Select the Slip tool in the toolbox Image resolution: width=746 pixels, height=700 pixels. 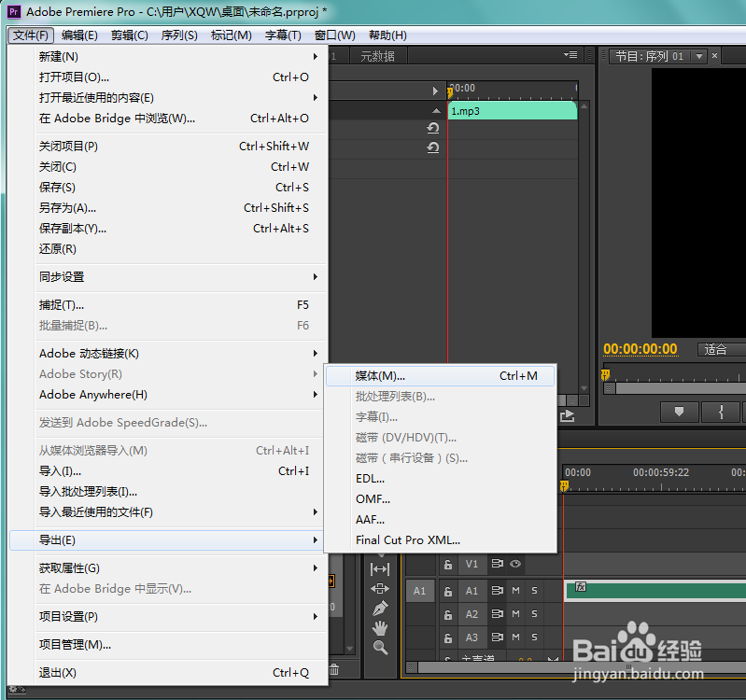point(380,568)
